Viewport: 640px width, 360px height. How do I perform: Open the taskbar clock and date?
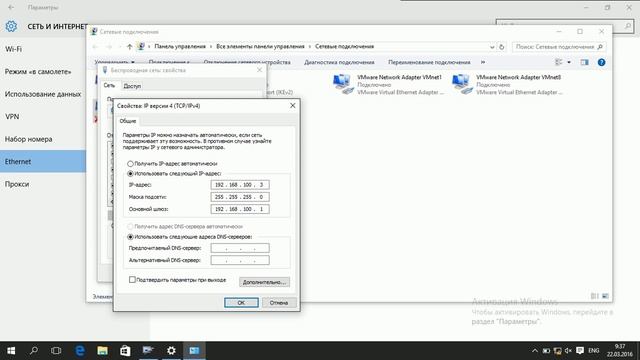pyautogui.click(x=620, y=351)
